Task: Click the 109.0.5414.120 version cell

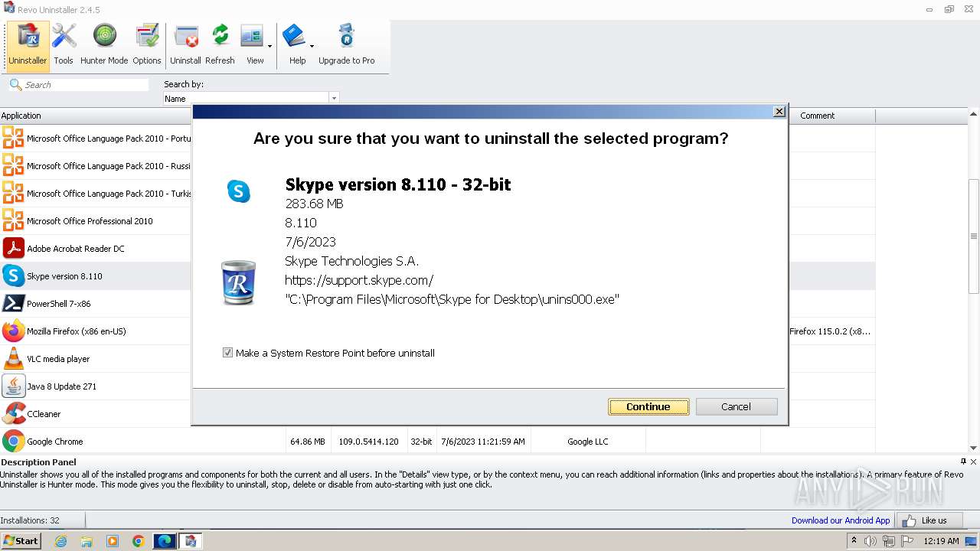Action: point(368,442)
